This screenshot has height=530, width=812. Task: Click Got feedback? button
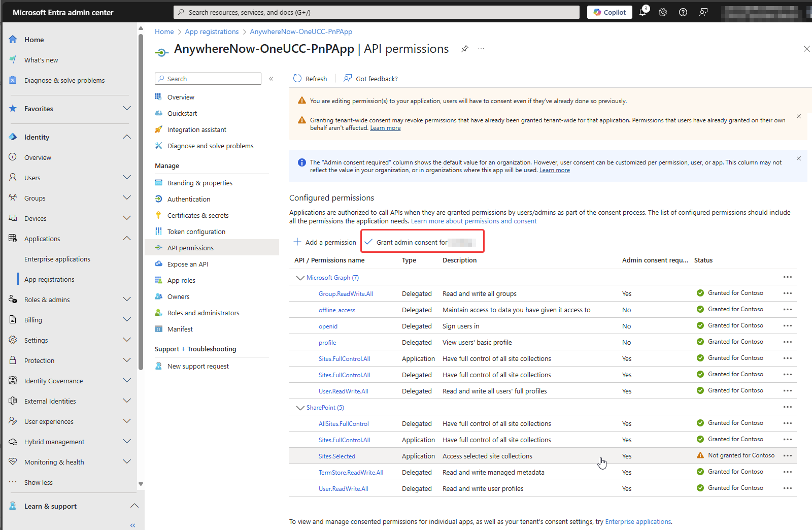click(x=370, y=79)
